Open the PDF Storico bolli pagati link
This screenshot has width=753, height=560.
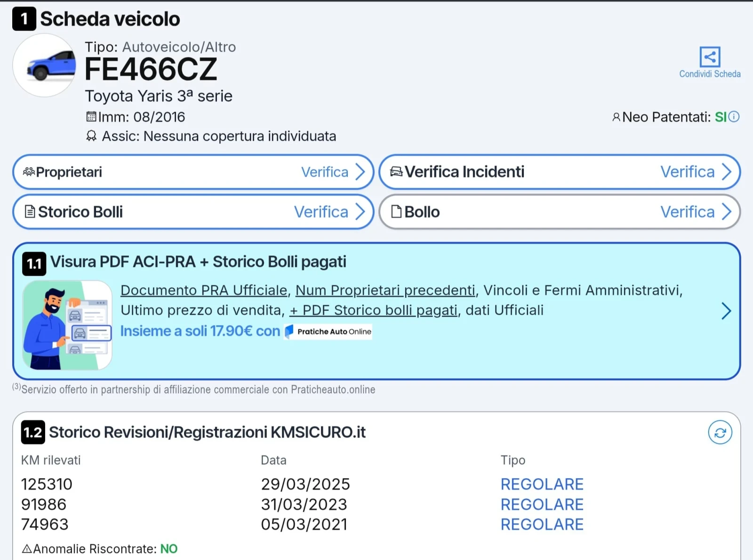pyautogui.click(x=374, y=310)
